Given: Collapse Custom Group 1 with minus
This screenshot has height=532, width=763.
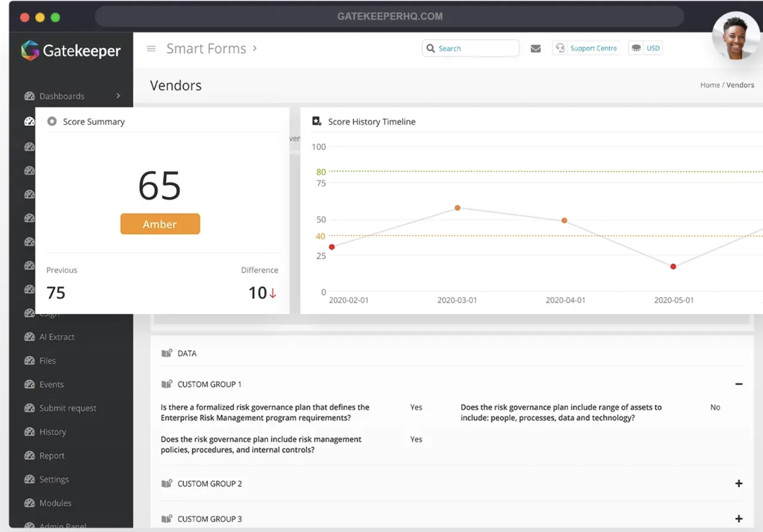Looking at the screenshot, I should (738, 384).
